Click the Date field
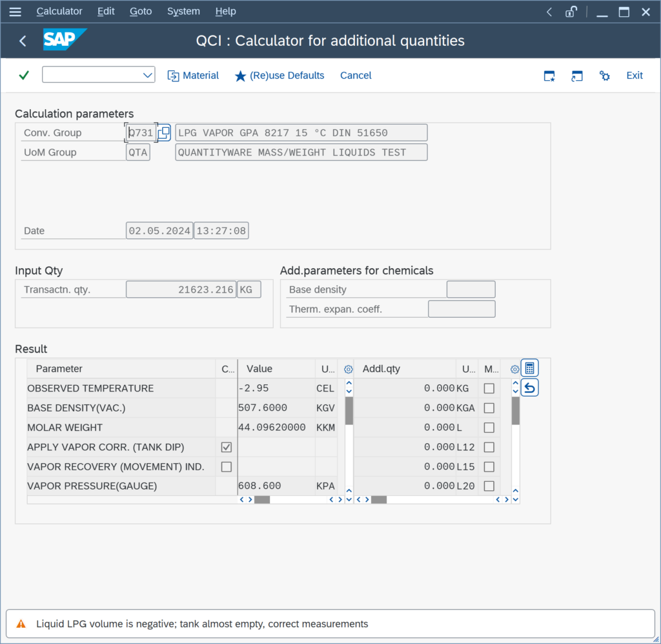Image resolution: width=661 pixels, height=644 pixels. tap(159, 231)
